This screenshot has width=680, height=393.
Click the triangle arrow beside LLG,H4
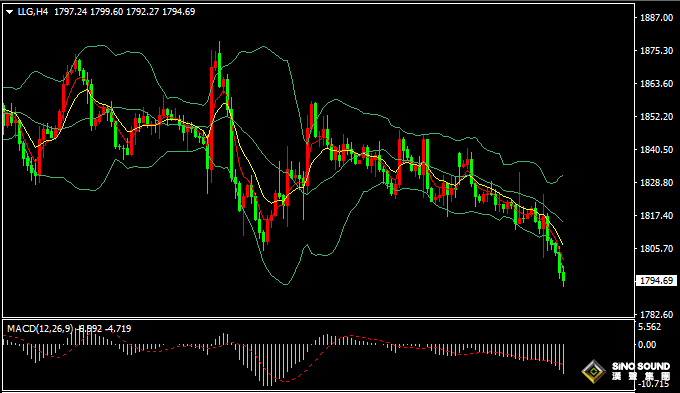(9, 12)
